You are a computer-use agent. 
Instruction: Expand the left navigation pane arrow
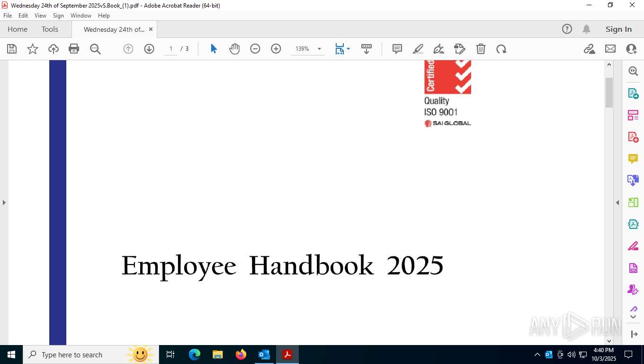pyautogui.click(x=4, y=202)
